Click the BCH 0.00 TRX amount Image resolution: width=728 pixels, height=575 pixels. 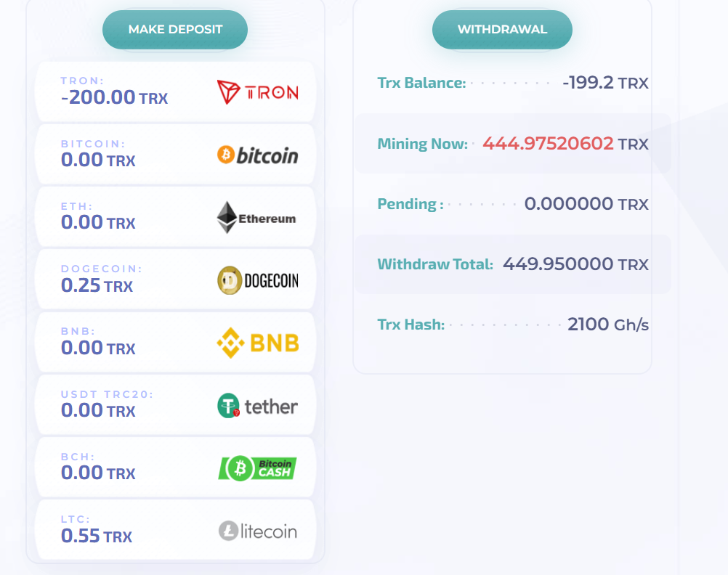point(98,473)
